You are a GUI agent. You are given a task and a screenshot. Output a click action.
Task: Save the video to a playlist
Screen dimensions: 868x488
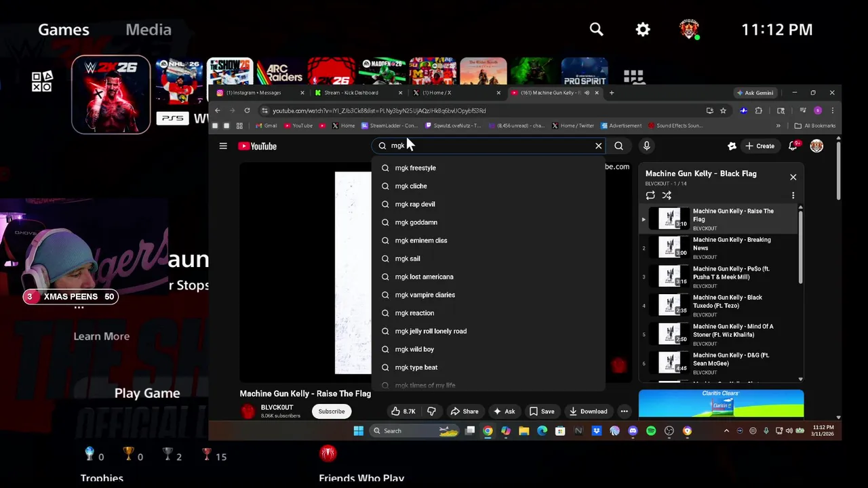click(x=542, y=411)
